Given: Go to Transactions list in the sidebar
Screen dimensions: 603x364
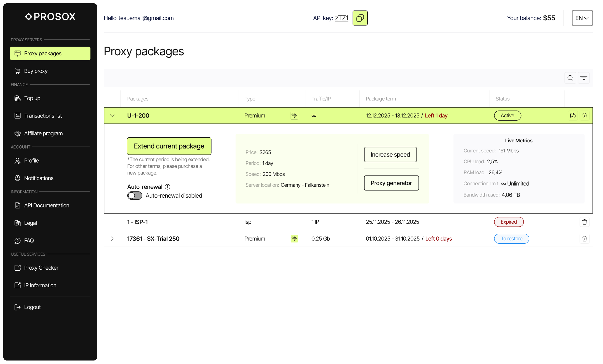Looking at the screenshot, I should click(x=43, y=116).
